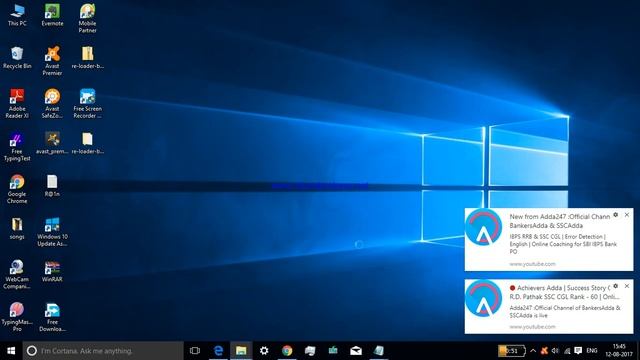This screenshot has width=640, height=360.
Task: Select avast_prem installer file icon
Action: tap(52, 143)
